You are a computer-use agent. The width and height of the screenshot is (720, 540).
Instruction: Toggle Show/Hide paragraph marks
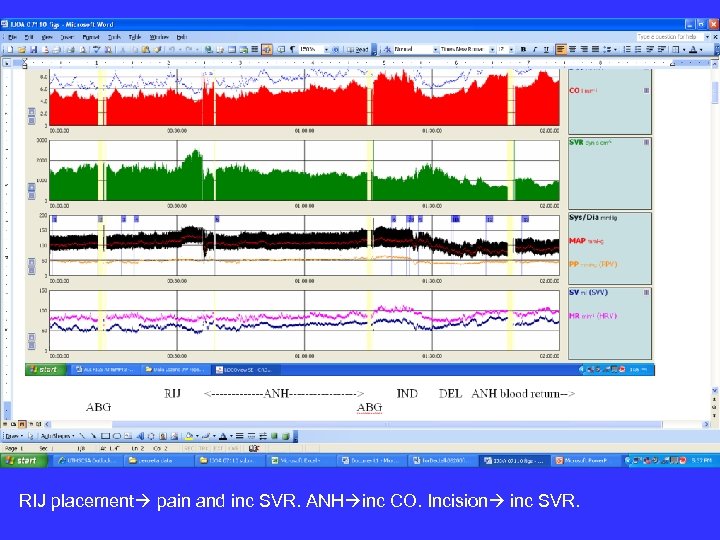point(292,49)
